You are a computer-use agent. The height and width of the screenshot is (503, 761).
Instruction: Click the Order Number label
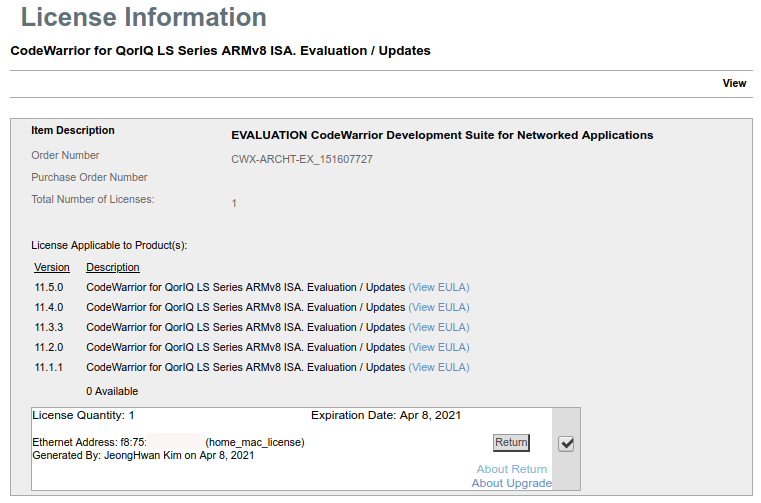[x=65, y=155]
